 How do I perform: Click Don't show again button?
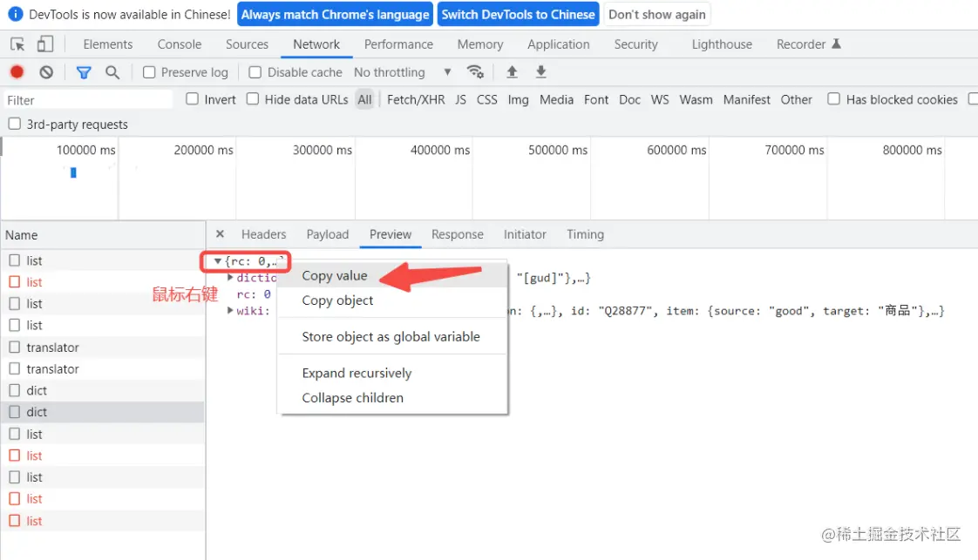pos(656,14)
